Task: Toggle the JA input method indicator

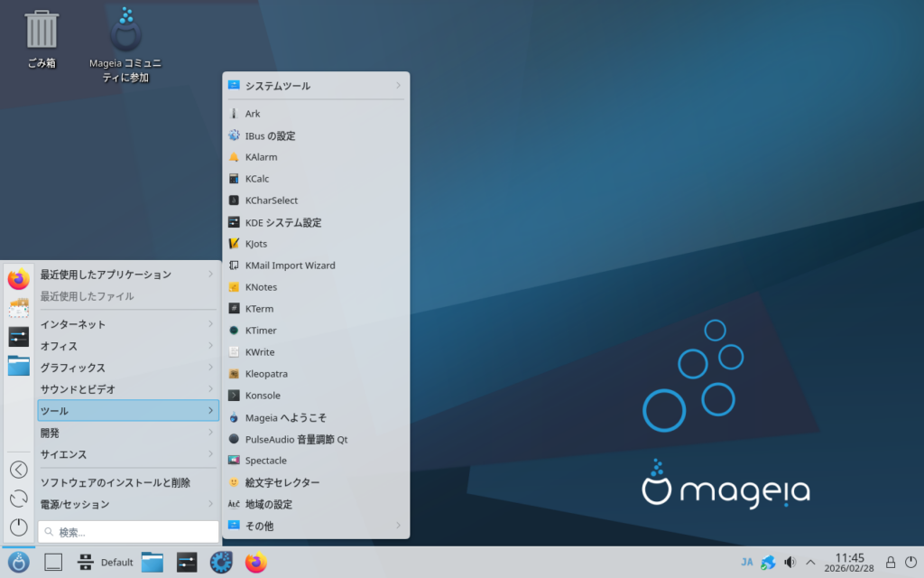Action: point(746,562)
